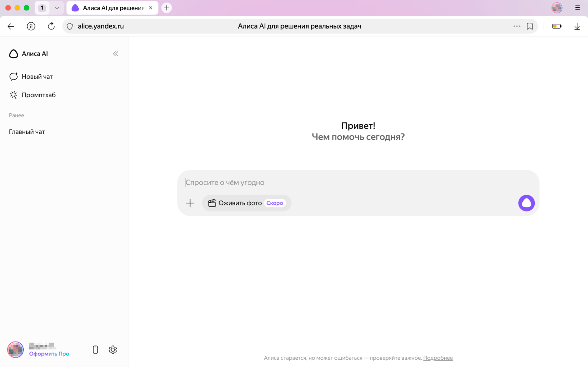This screenshot has height=367, width=588.
Task: Collapse the sidebar with double chevron
Action: coord(115,54)
